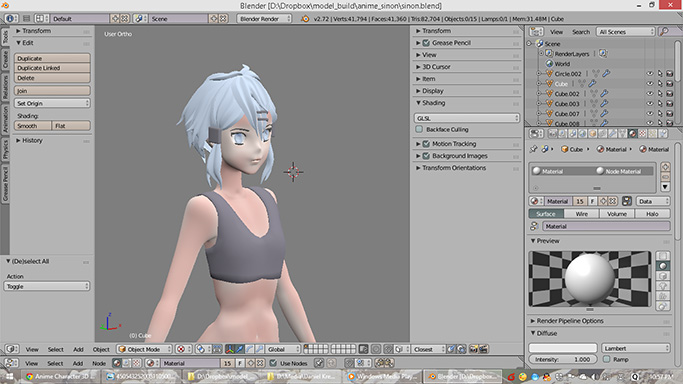The image size is (683, 384).
Task: Toggle the 3D manipulator widget icon
Action: pyautogui.click(x=230, y=349)
